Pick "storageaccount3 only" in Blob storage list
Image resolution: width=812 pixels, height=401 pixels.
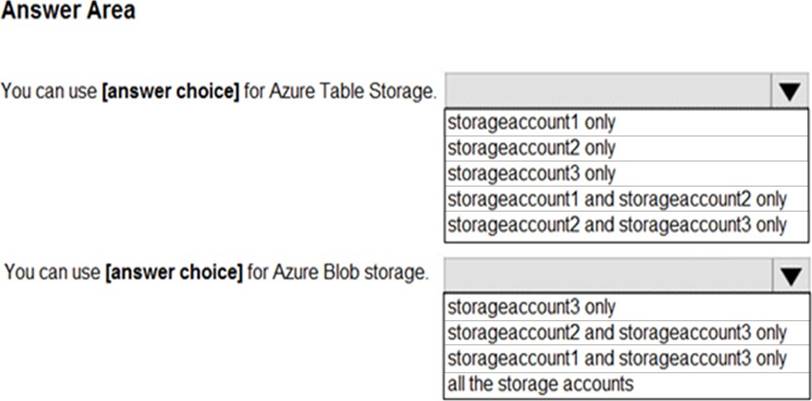531,306
